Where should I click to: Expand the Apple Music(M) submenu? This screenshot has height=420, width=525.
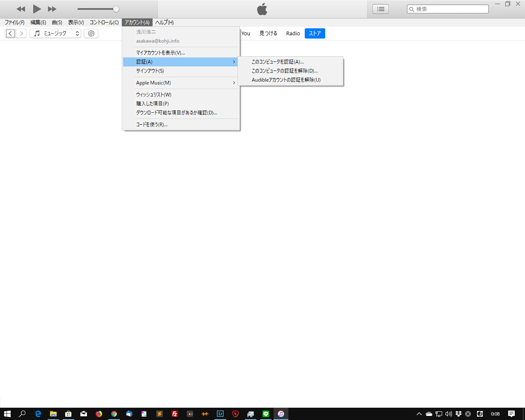click(181, 83)
